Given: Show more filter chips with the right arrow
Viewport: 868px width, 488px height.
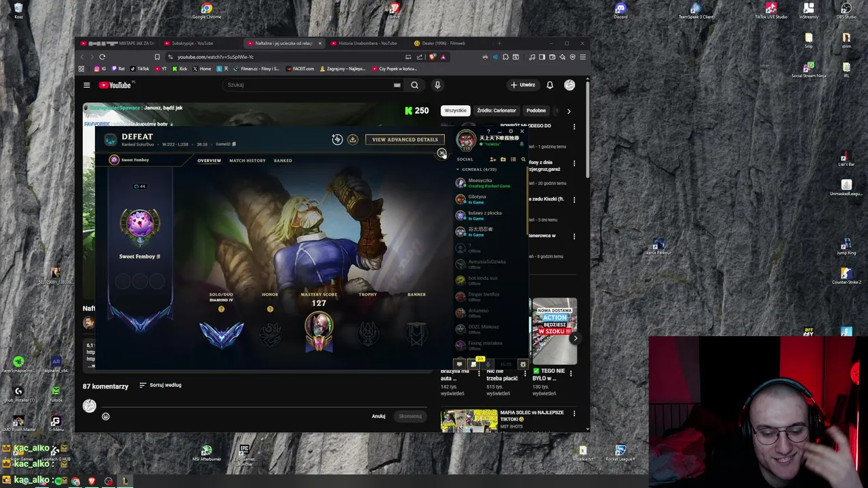Looking at the screenshot, I should click(x=568, y=111).
